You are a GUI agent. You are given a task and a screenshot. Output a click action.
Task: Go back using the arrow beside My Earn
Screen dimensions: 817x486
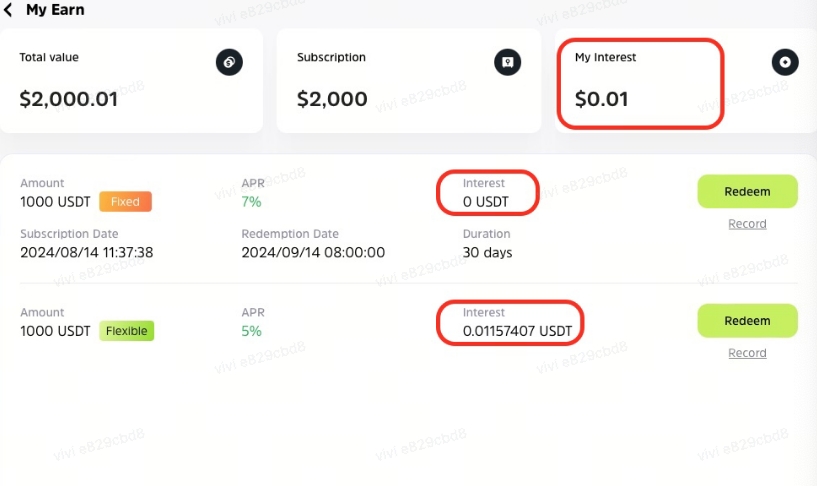(x=9, y=10)
